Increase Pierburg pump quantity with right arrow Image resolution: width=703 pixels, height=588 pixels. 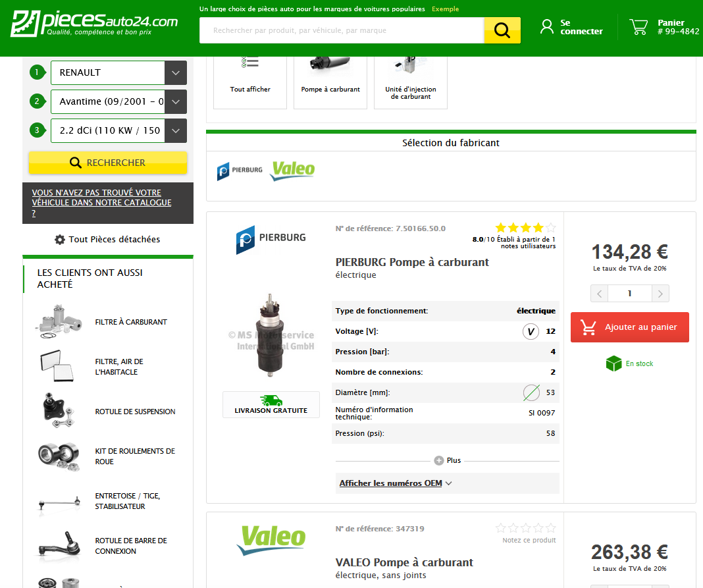coord(660,294)
